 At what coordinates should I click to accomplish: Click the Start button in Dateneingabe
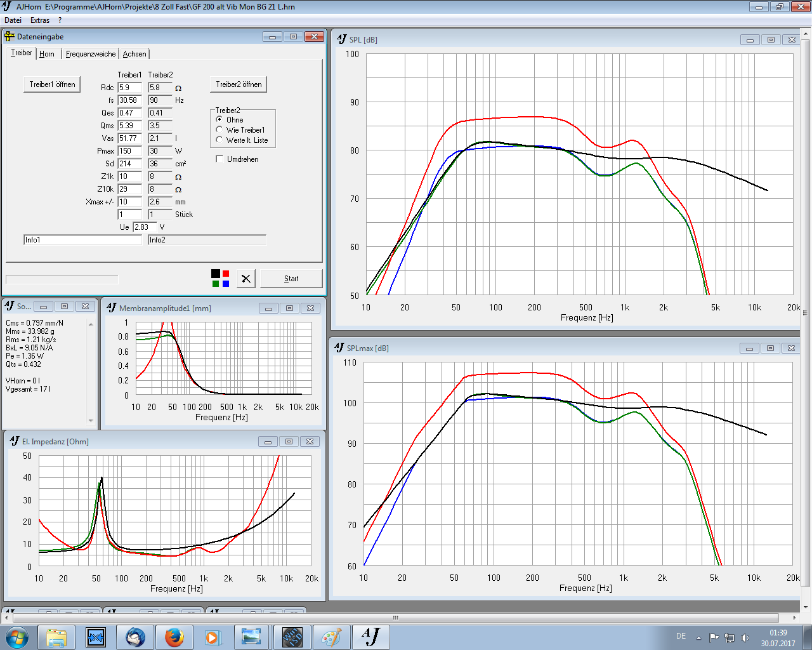tap(291, 278)
